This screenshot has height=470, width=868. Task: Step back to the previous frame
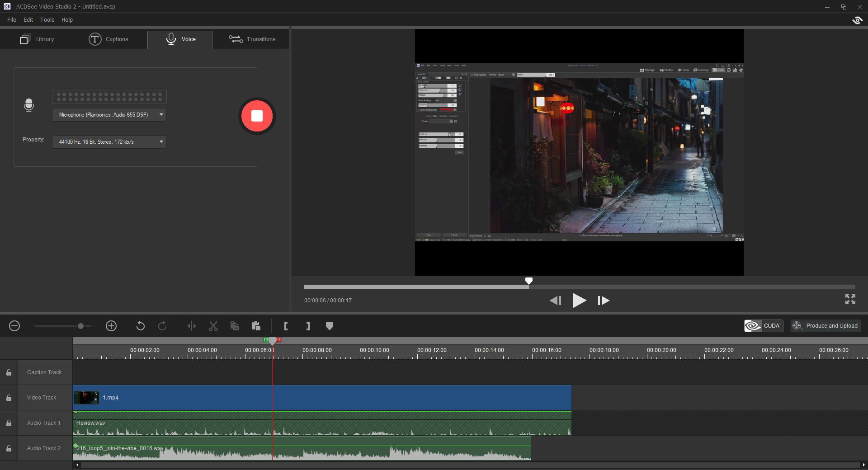click(x=555, y=301)
